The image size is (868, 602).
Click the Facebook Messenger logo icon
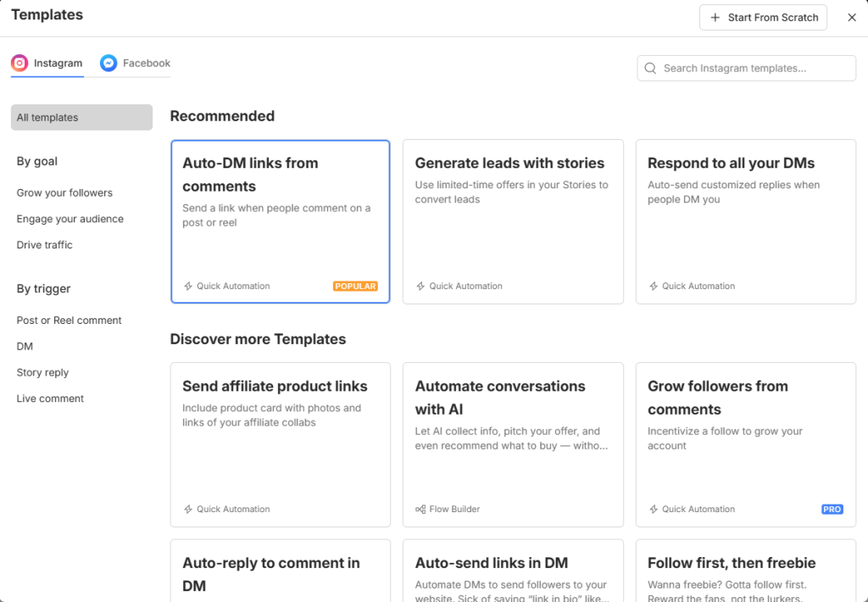(x=108, y=63)
